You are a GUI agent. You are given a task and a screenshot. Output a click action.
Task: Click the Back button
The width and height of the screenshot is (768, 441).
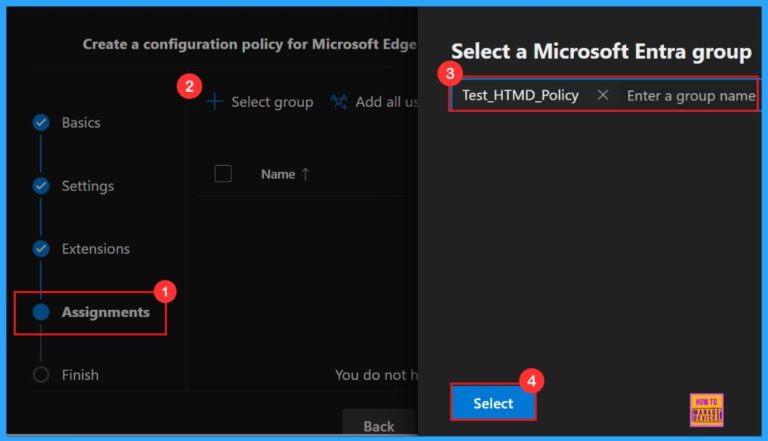379,425
